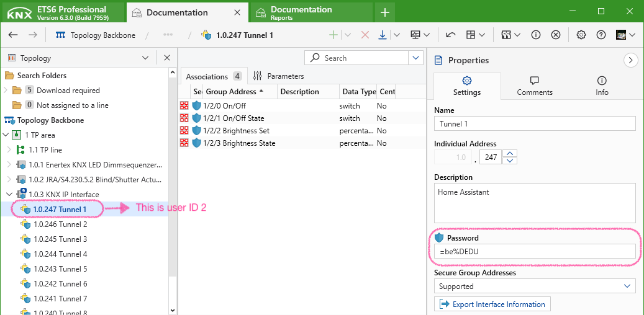
Task: Increase the individual address with the up stepper
Action: point(509,154)
